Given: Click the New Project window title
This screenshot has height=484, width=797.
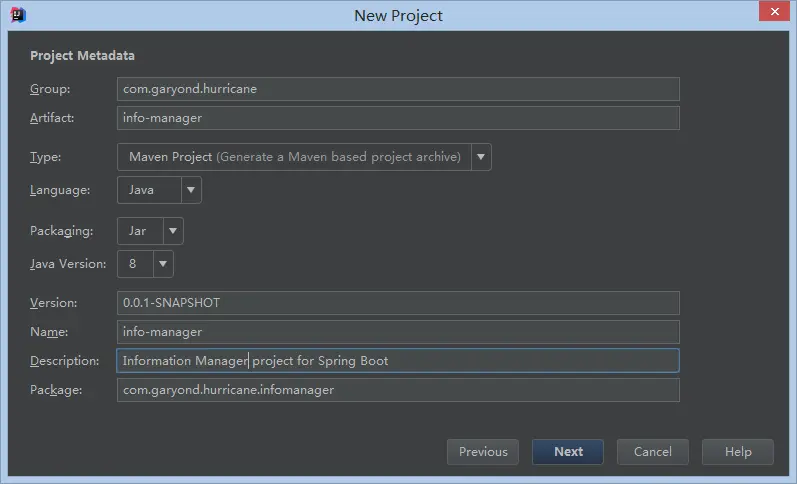Looking at the screenshot, I should pos(398,16).
